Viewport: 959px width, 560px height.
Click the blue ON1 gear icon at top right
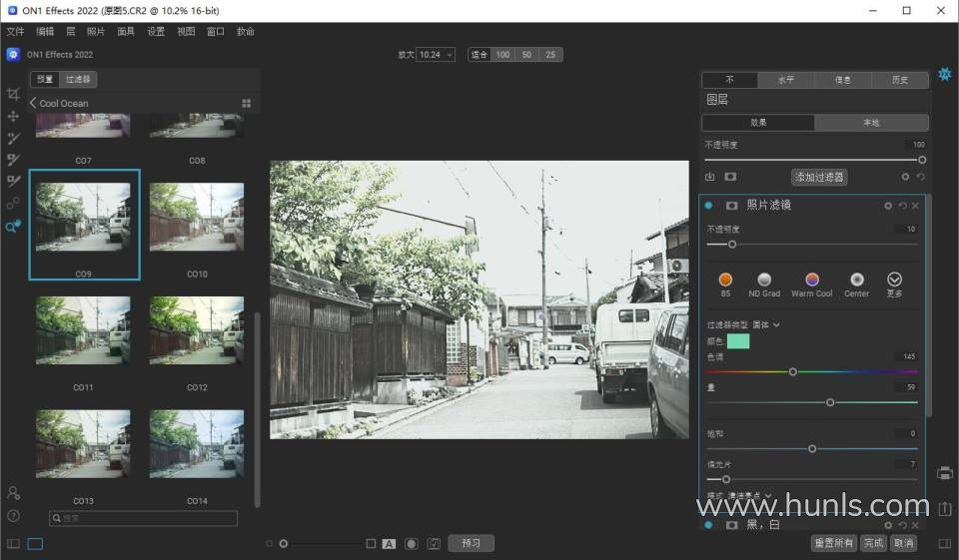click(x=945, y=74)
